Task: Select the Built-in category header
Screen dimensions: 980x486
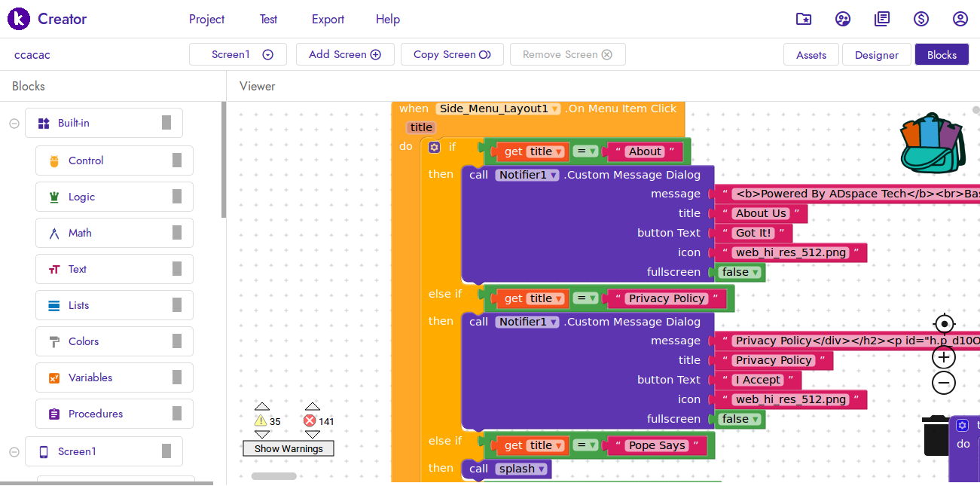Action: [104, 123]
